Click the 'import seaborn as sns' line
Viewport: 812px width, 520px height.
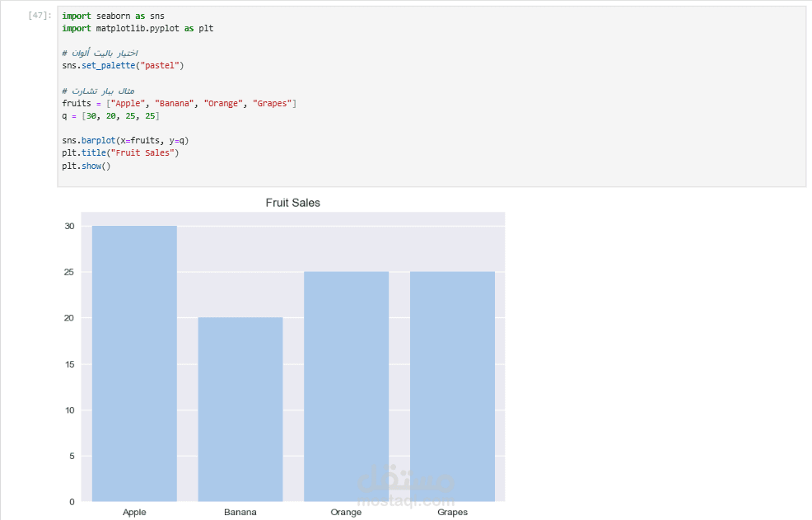coord(113,16)
